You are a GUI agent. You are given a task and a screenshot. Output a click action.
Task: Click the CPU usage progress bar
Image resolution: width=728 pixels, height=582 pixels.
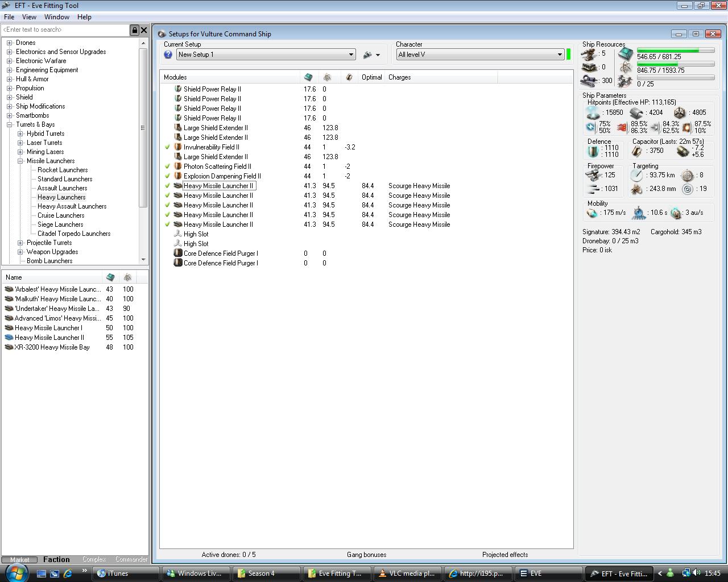(675, 51)
